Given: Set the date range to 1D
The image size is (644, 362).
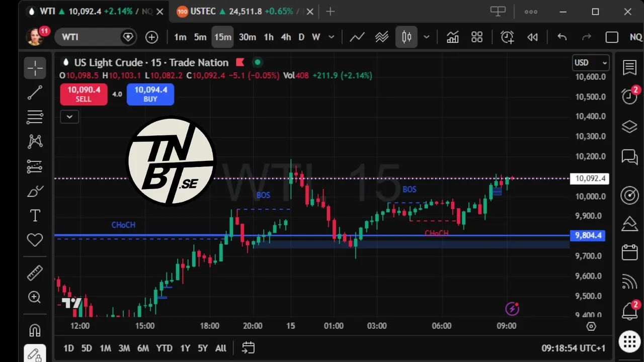Looking at the screenshot, I should point(68,348).
